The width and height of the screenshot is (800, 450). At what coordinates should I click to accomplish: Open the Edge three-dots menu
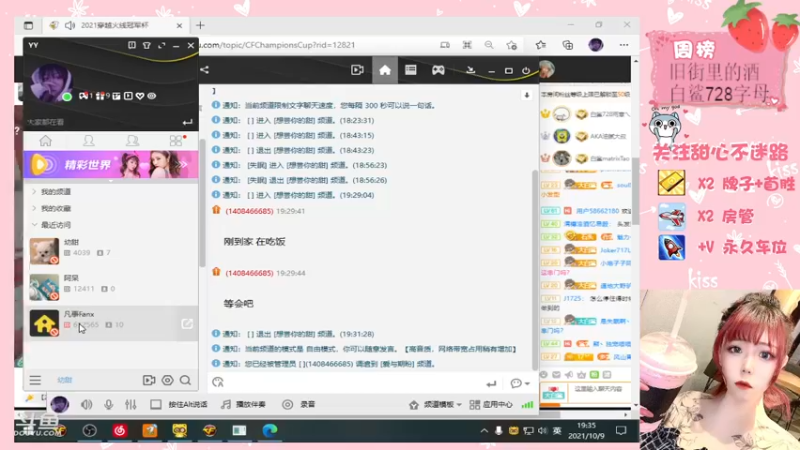623,45
